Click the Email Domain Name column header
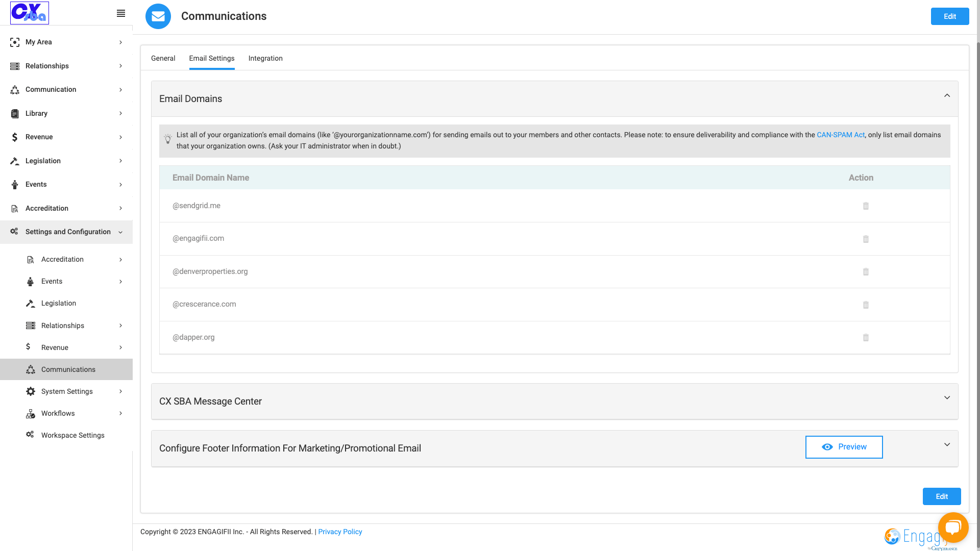980x551 pixels. point(211,178)
